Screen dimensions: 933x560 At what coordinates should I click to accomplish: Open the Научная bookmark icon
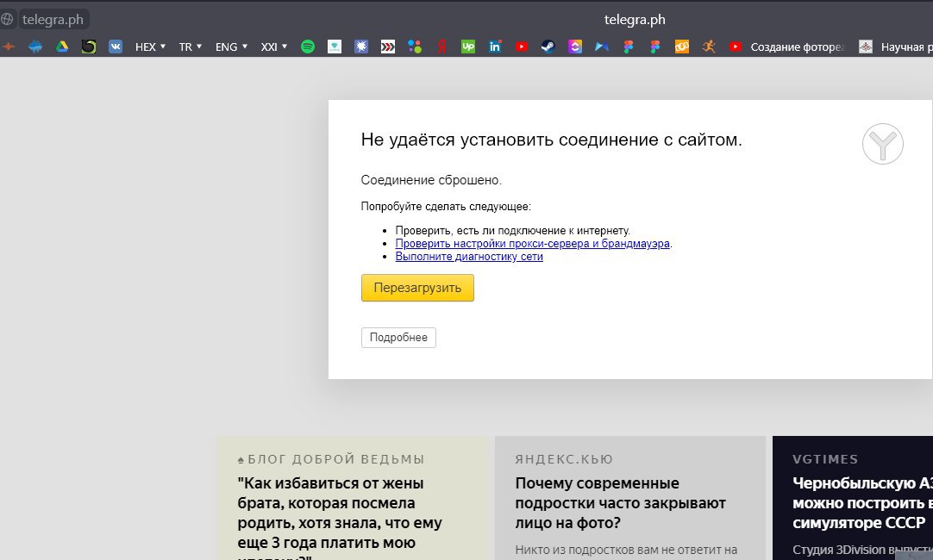click(x=866, y=47)
